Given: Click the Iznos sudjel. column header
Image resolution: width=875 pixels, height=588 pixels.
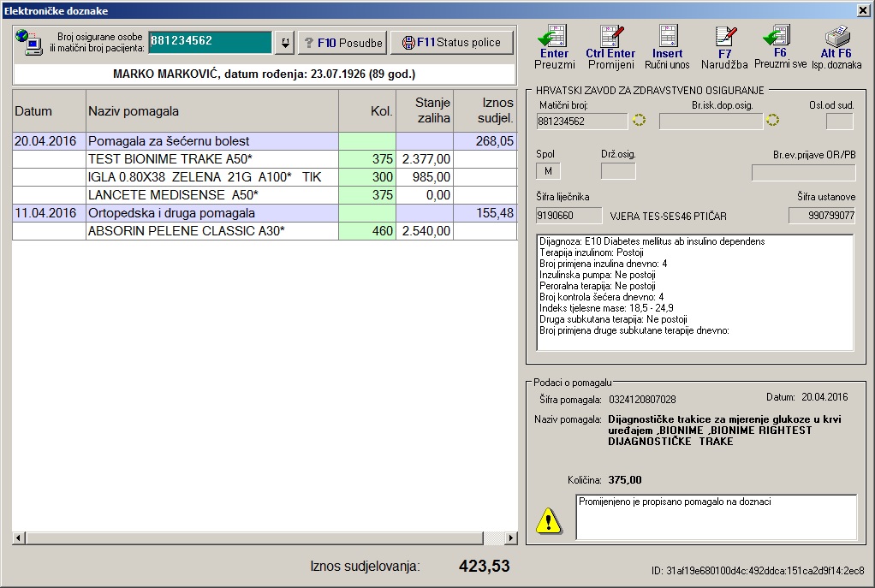Looking at the screenshot, I should click(x=485, y=111).
